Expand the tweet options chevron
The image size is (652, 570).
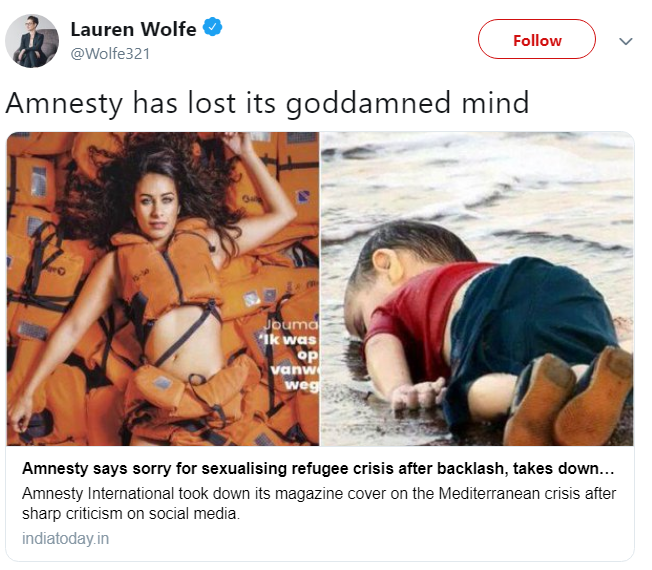coord(625,41)
